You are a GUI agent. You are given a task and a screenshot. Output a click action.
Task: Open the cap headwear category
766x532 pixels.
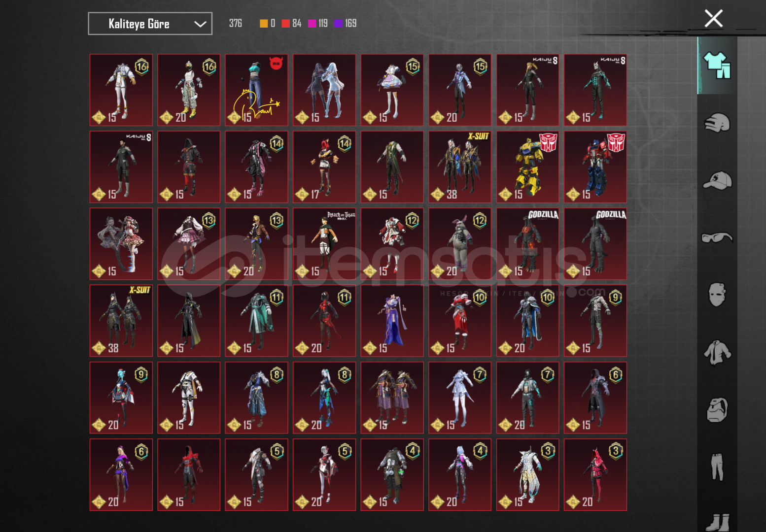pyautogui.click(x=717, y=180)
